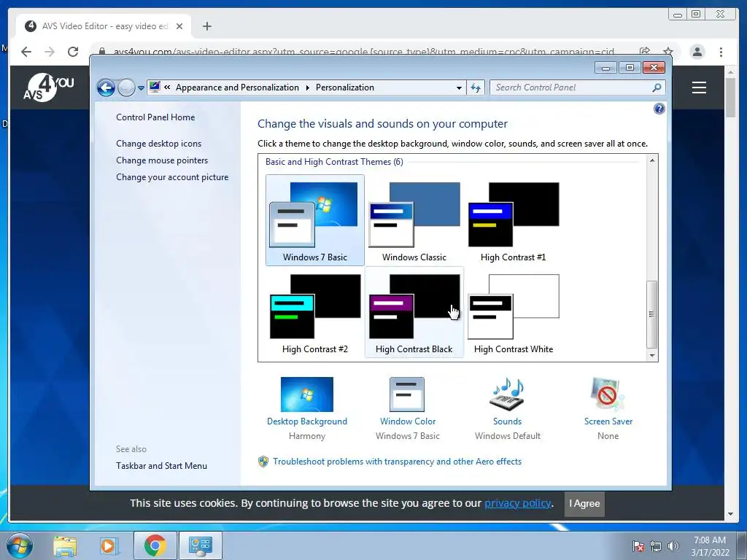Image resolution: width=747 pixels, height=560 pixels.
Task: Click Appearance and Personalization breadcrumb
Action: click(237, 87)
